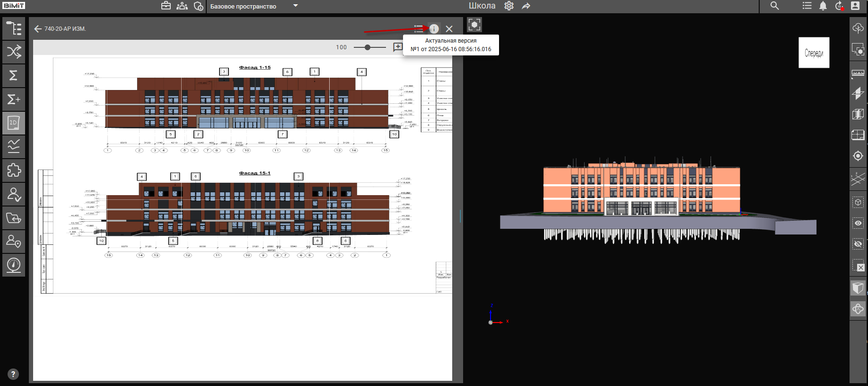Go back using arrow beside 740-20-АР ИЗМ.
Viewport: 868px width, 386px height.
pos(38,29)
